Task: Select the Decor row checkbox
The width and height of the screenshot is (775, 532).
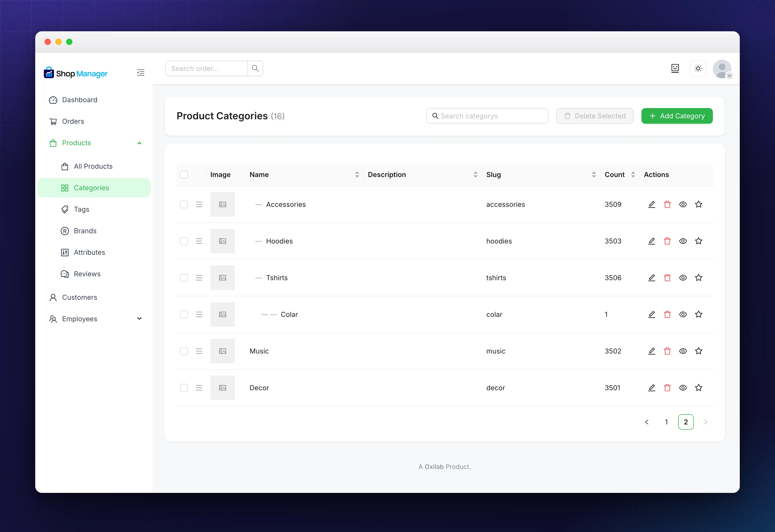Action: click(x=184, y=388)
